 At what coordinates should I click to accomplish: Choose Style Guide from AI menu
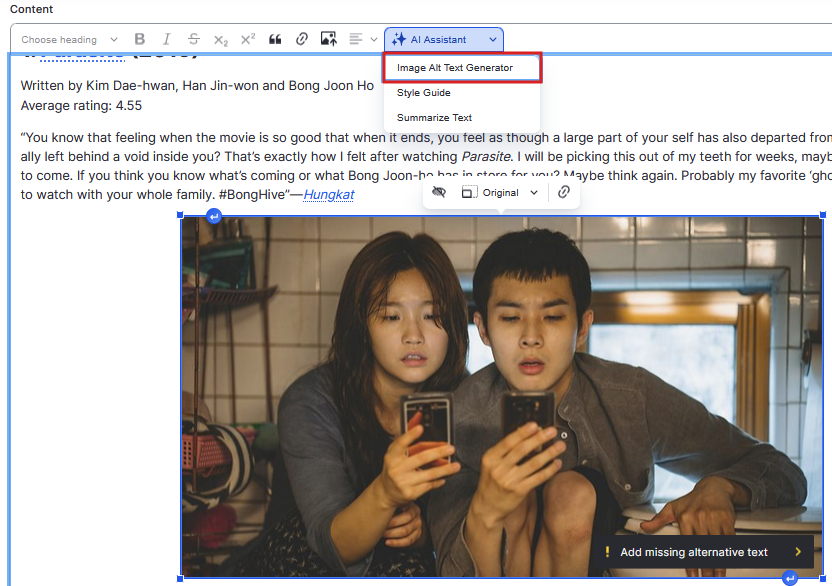(x=462, y=93)
